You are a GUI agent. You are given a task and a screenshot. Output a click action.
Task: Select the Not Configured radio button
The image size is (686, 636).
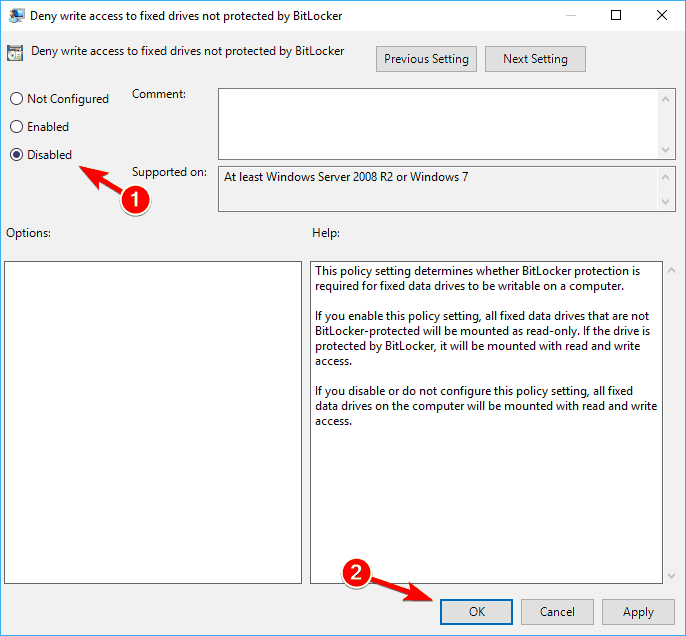(x=16, y=99)
